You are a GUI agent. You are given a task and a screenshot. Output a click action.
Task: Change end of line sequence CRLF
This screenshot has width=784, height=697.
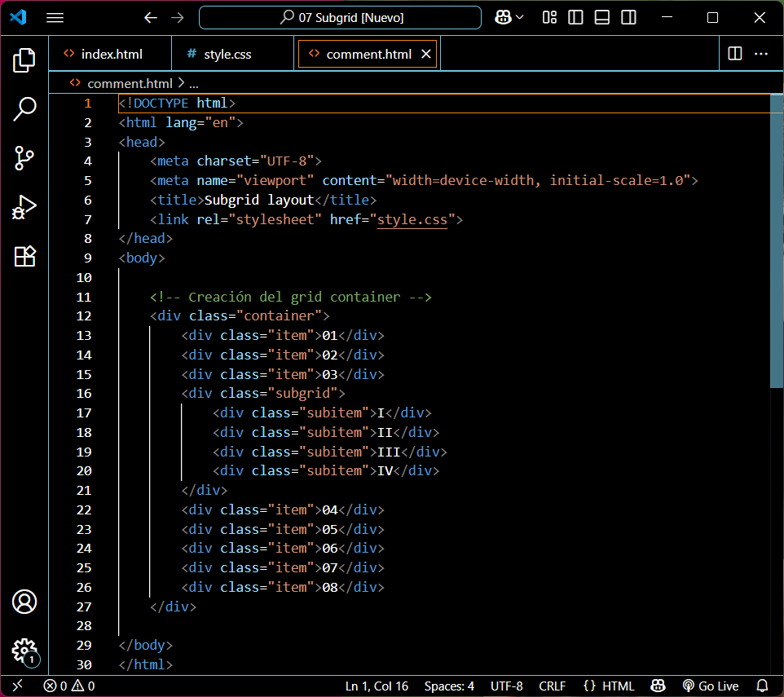[552, 686]
